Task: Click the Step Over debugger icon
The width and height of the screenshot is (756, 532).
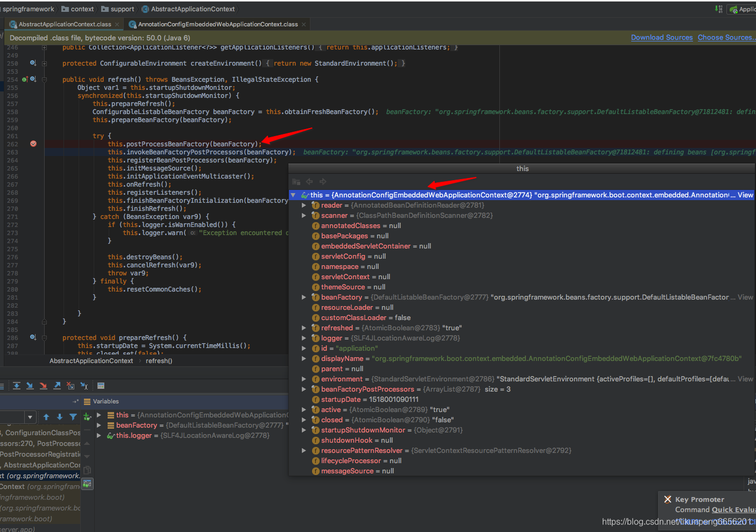Action: [17, 386]
